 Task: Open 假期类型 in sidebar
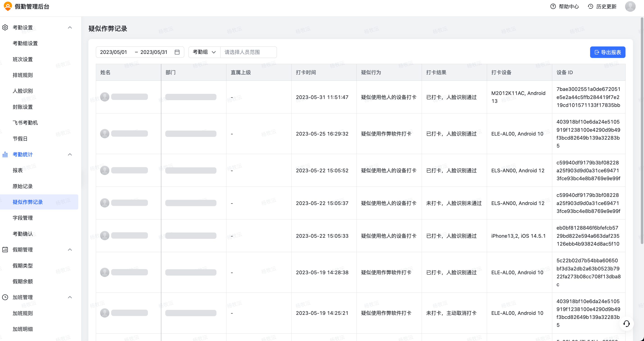pyautogui.click(x=23, y=265)
